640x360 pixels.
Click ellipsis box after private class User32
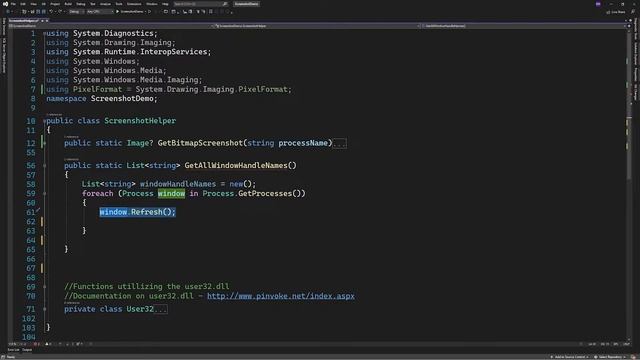point(160,309)
